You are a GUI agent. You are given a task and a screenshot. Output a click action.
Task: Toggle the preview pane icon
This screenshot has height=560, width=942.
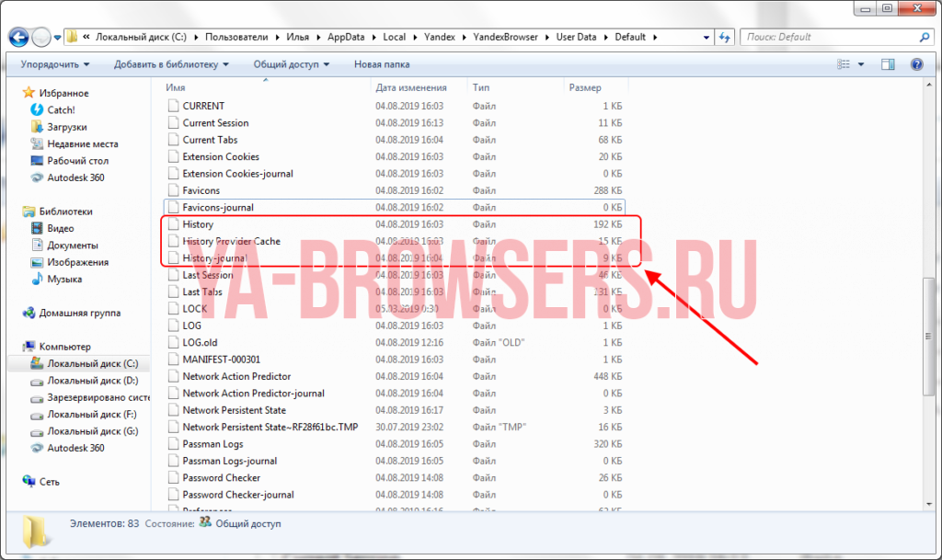pyautogui.click(x=888, y=64)
